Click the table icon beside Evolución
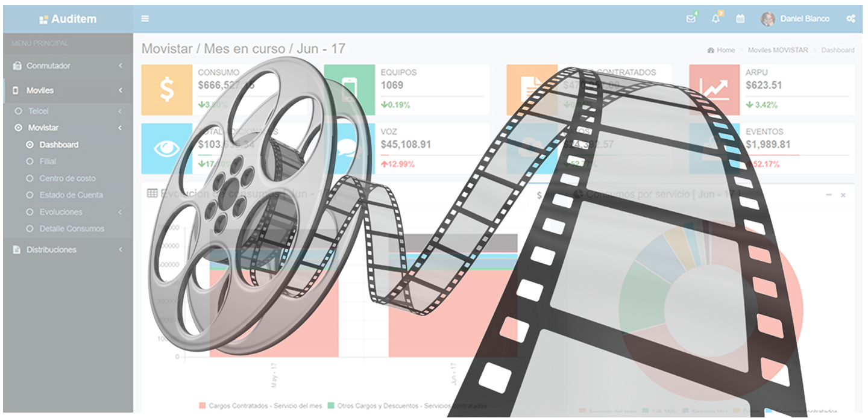Screen dimensions: 868x418 pos(153,193)
